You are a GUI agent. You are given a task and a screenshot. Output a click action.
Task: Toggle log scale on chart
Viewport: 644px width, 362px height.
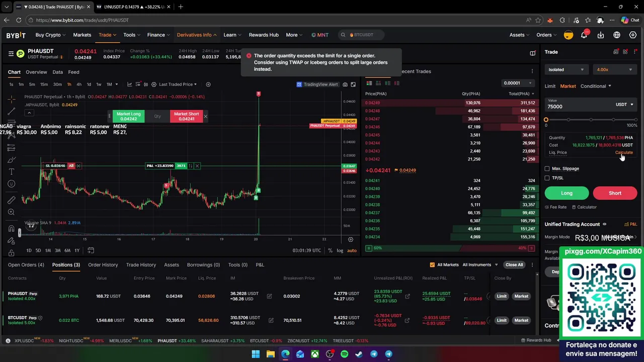(x=340, y=250)
